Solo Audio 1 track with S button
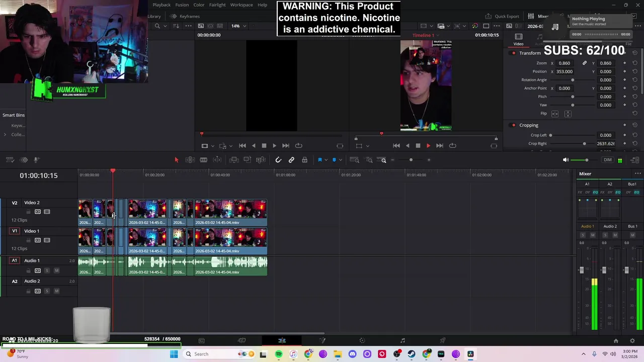 tap(47, 270)
